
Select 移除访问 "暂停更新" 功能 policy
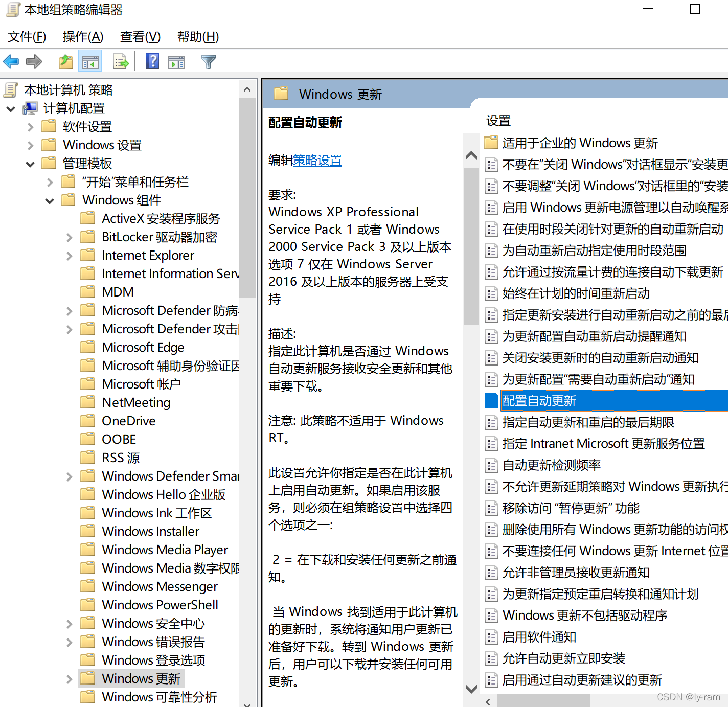pyautogui.click(x=571, y=508)
